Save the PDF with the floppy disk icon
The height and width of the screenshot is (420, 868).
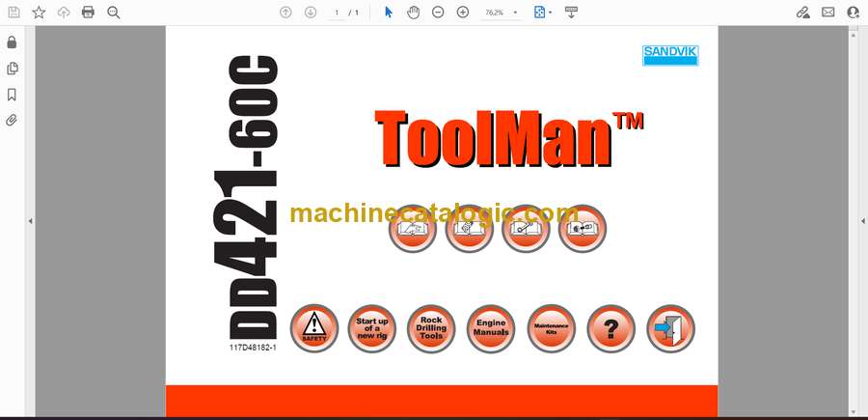click(x=14, y=13)
